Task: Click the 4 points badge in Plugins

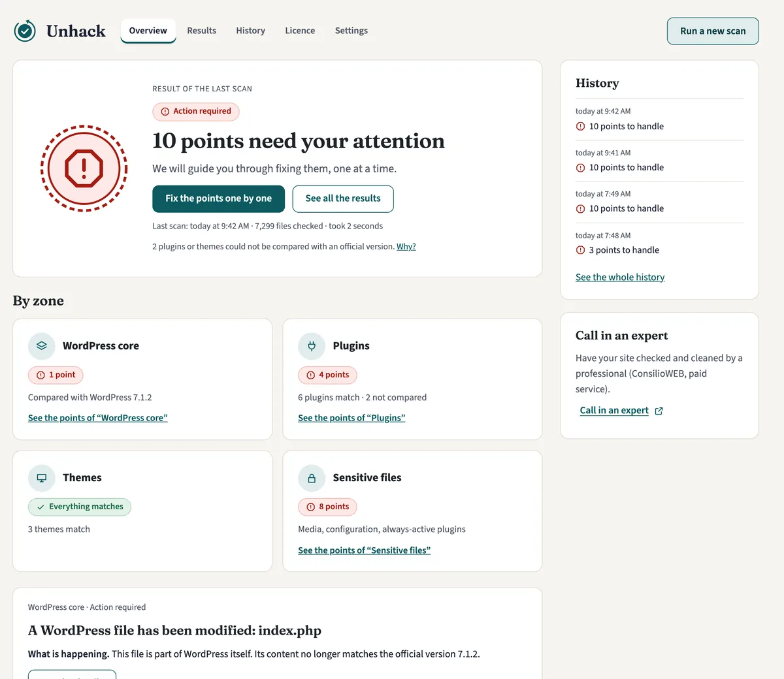Action: click(x=327, y=375)
